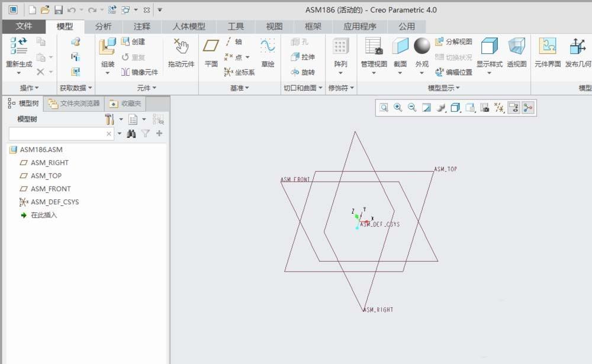This screenshot has width=592, height=364.
Task: Toggle the annotation display button in graphics toolbar
Action: 514,108
